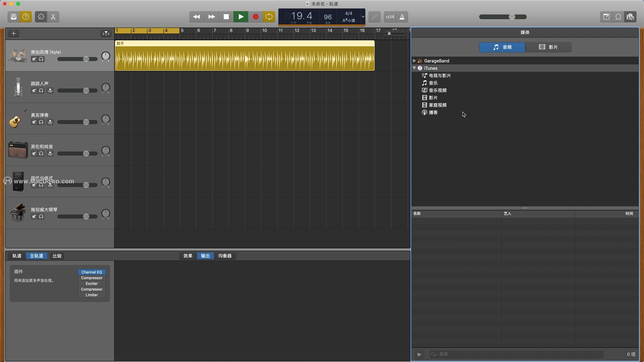The image size is (644, 362).
Task: Click the media browser icon
Action: (631, 17)
